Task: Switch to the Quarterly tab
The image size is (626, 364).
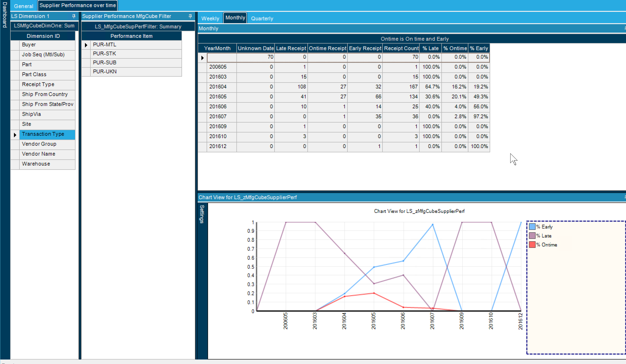Action: 262,18
